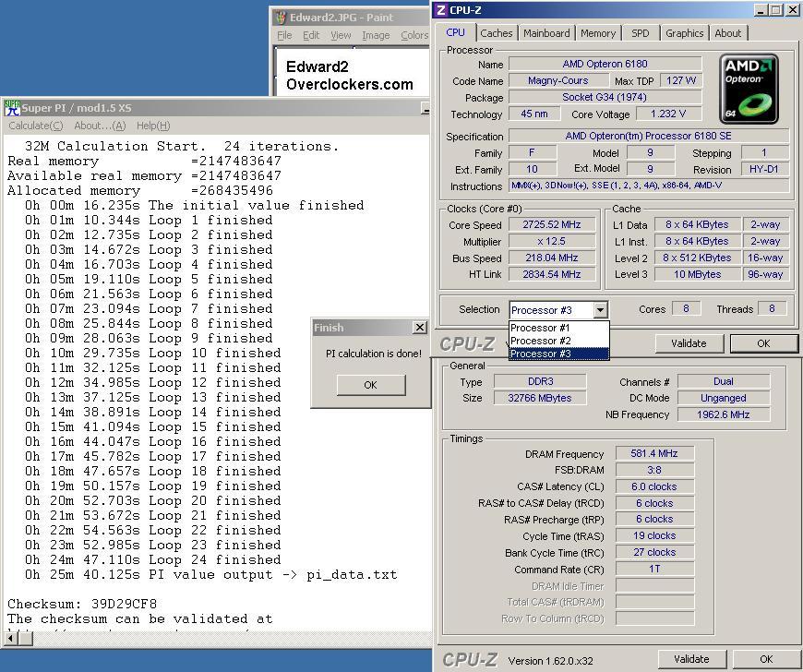Choose Processor #3 from the list

(x=558, y=354)
